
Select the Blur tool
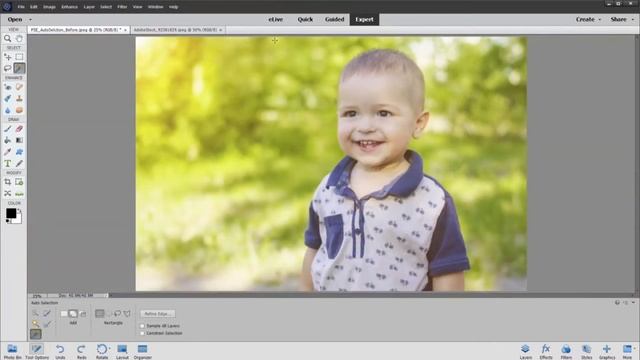[x=7, y=110]
